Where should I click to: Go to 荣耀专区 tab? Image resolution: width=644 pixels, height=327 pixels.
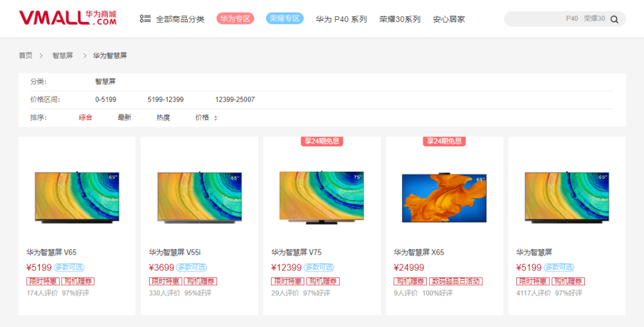[284, 18]
